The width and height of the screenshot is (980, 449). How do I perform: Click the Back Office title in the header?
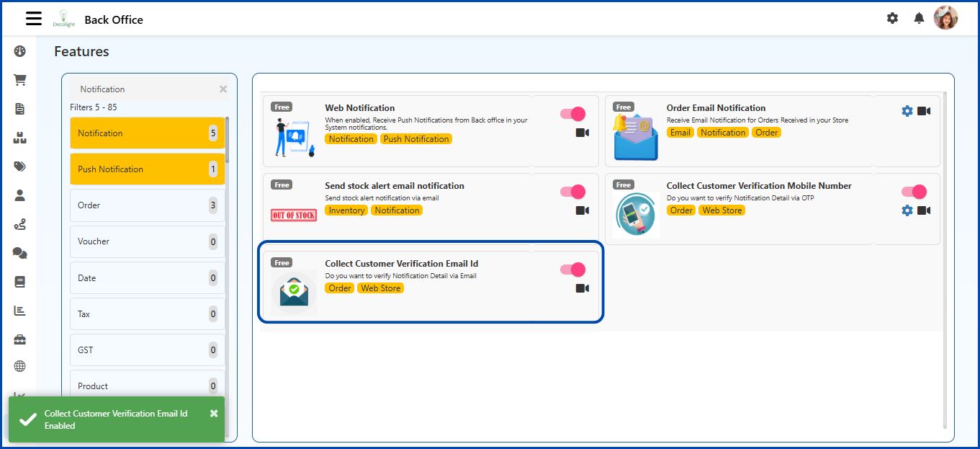[x=114, y=19]
